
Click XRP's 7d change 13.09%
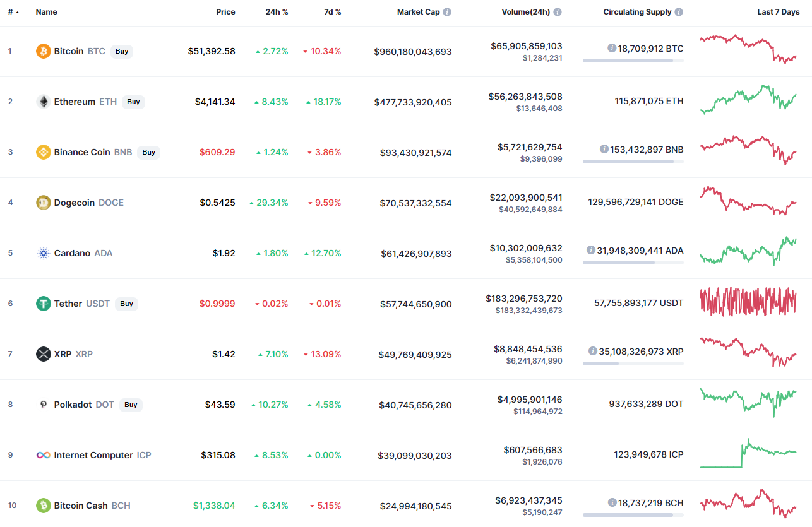pos(322,354)
